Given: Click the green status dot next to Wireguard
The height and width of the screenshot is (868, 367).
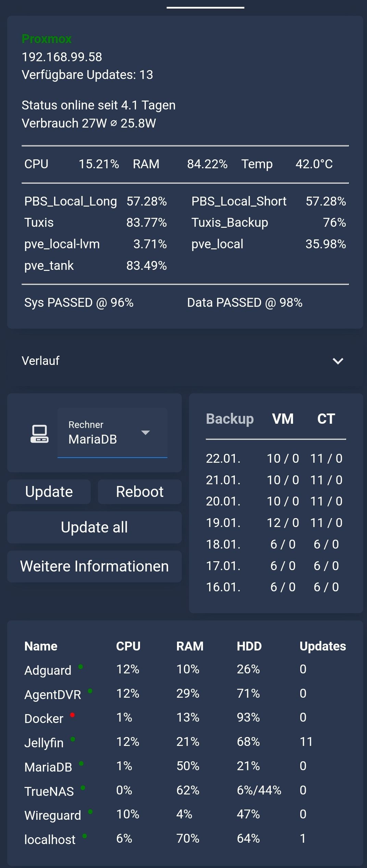Looking at the screenshot, I should [x=90, y=812].
